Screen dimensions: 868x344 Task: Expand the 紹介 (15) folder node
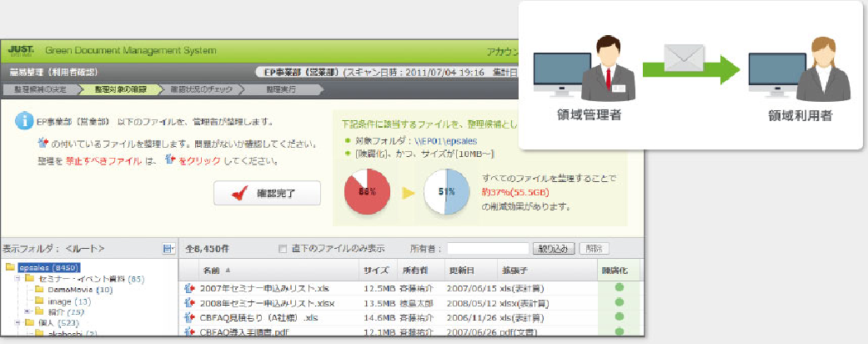pos(28,312)
